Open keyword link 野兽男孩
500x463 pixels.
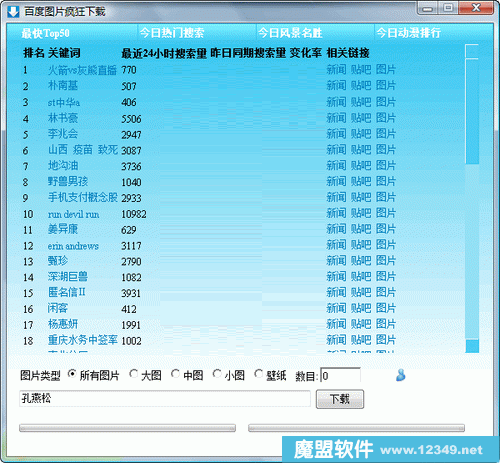tap(68, 181)
